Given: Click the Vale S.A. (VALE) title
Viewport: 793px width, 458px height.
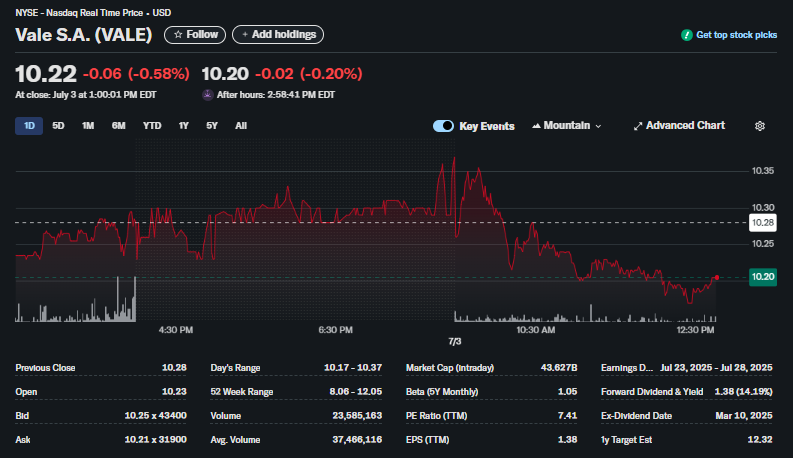Looking at the screenshot, I should [x=83, y=35].
